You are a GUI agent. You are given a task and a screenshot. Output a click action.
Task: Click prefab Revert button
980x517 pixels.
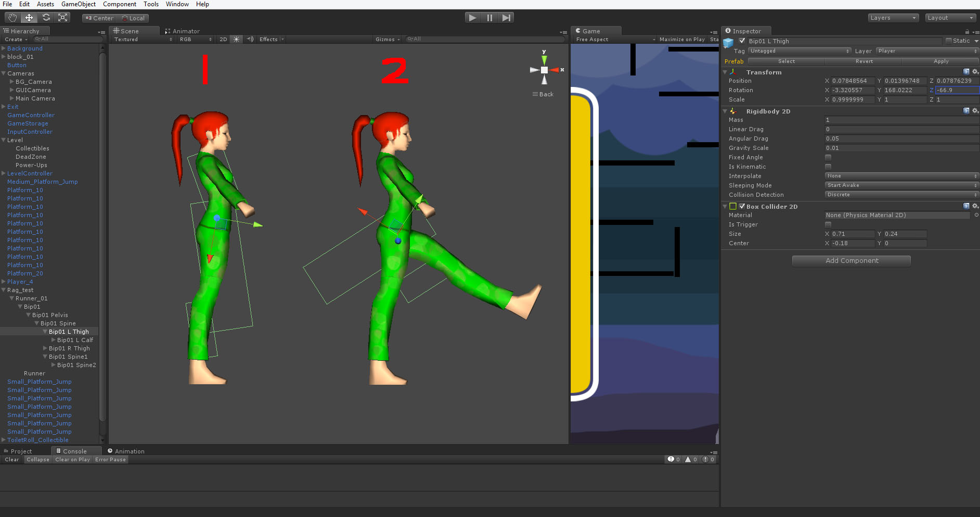(x=864, y=61)
